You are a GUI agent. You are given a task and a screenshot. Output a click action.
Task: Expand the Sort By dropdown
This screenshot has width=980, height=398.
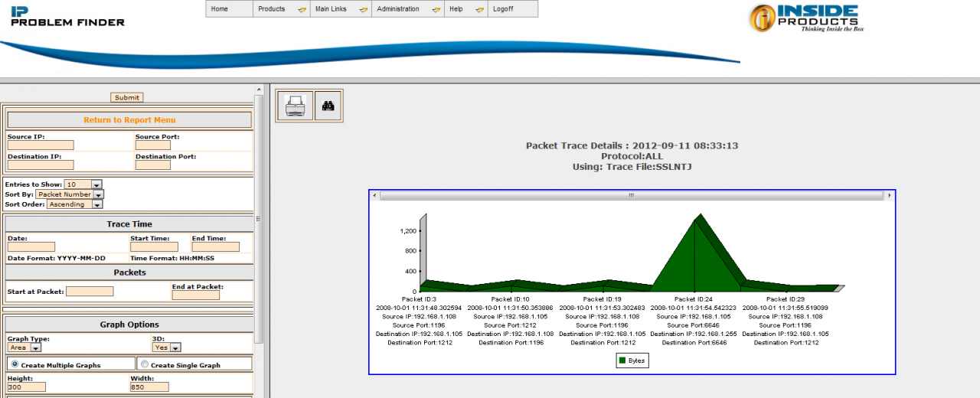(x=98, y=194)
